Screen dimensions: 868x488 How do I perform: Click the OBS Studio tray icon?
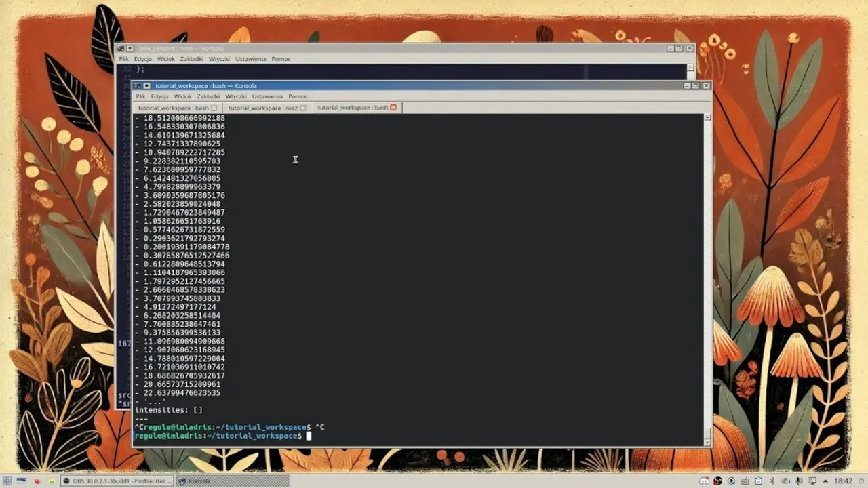717,481
